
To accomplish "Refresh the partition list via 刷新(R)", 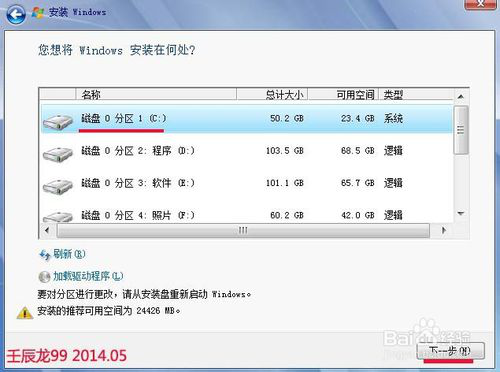I will tap(69, 254).
